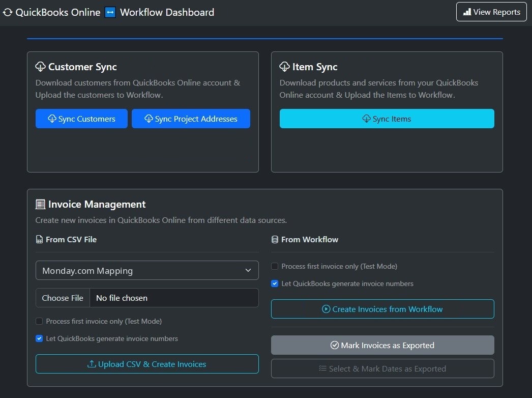Click the cloud icon beside Customer Sync heading
Image resolution: width=532 pixels, height=398 pixels.
pos(40,67)
